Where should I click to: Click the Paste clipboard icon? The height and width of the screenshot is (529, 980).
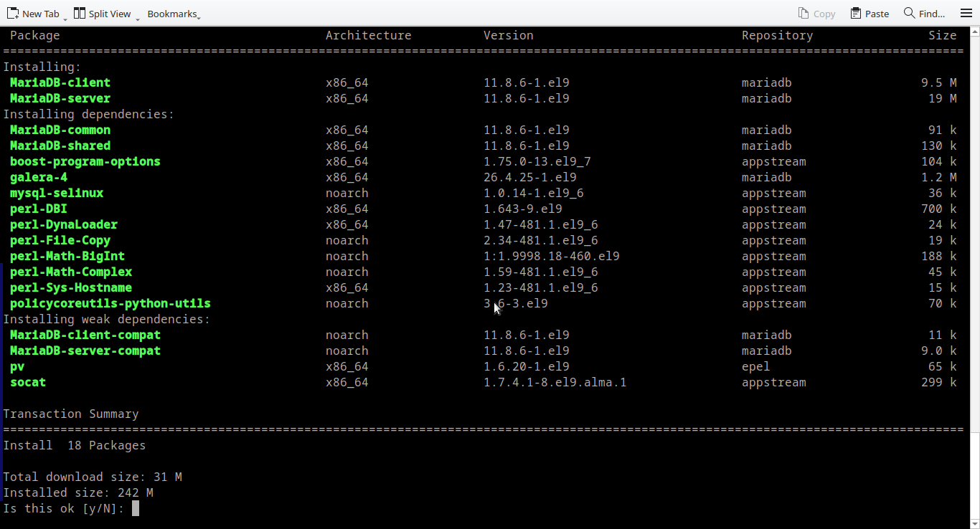pos(855,13)
